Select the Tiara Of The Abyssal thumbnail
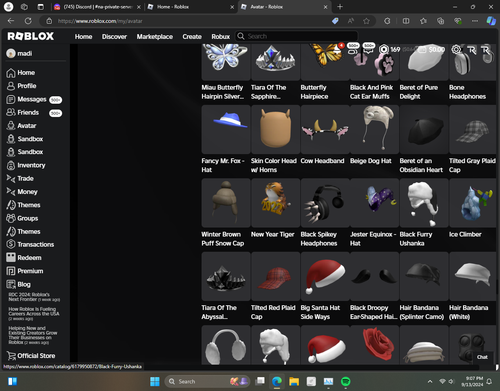This screenshot has height=391, width=500. pos(226,276)
